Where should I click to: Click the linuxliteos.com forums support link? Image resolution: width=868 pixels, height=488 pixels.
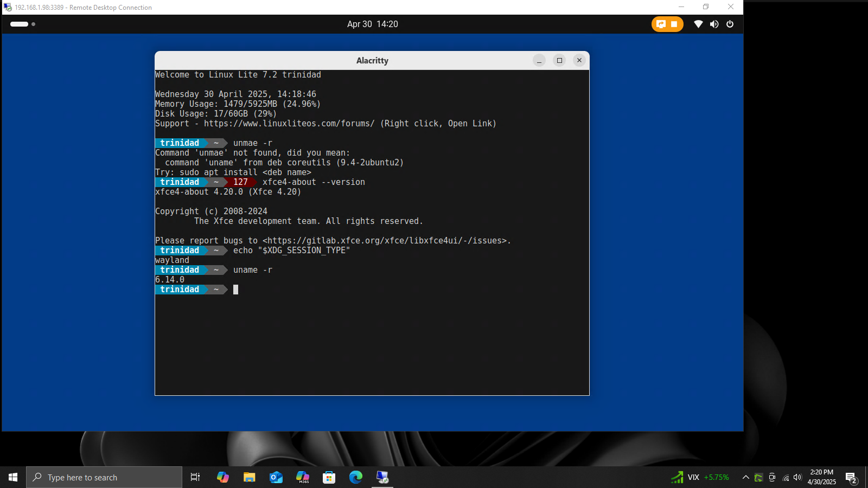(289, 124)
